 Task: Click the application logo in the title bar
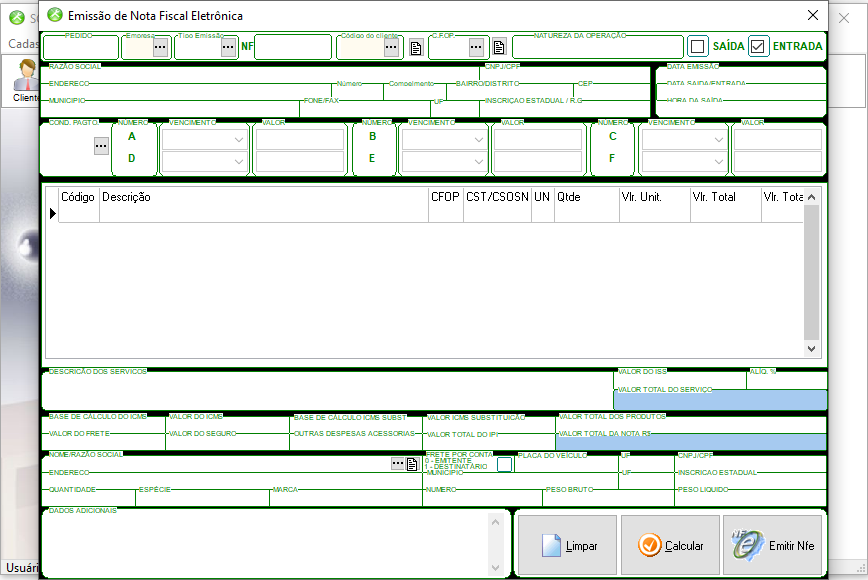55,15
